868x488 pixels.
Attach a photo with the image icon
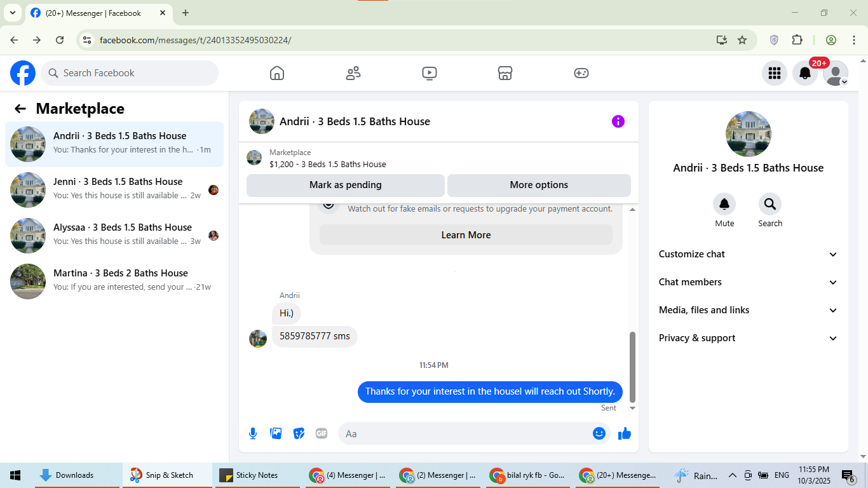coord(276,433)
